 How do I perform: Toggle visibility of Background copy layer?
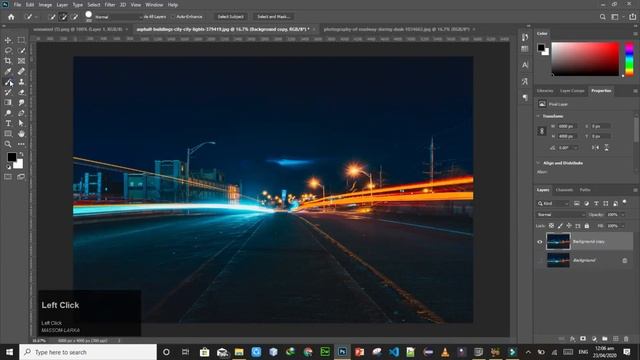pyautogui.click(x=540, y=242)
